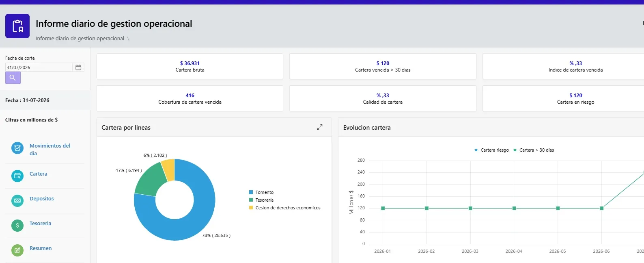This screenshot has width=644, height=263.
Task: Click the yellow Cesion pie slice
Action: coord(169,170)
